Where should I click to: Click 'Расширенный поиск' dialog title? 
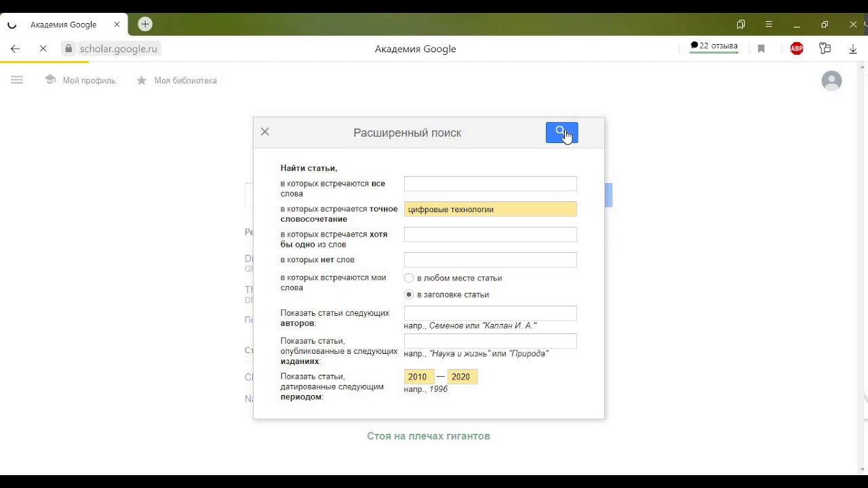pos(408,133)
